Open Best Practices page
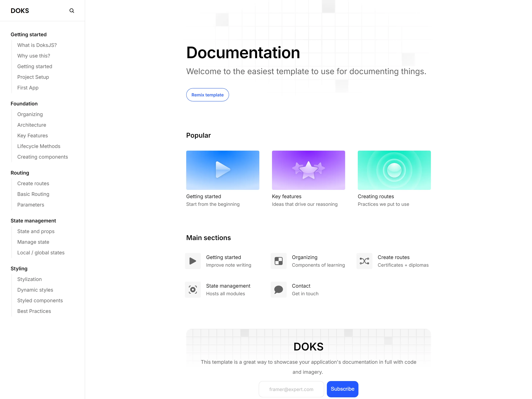This screenshot has height=399, width=532. coord(34,311)
